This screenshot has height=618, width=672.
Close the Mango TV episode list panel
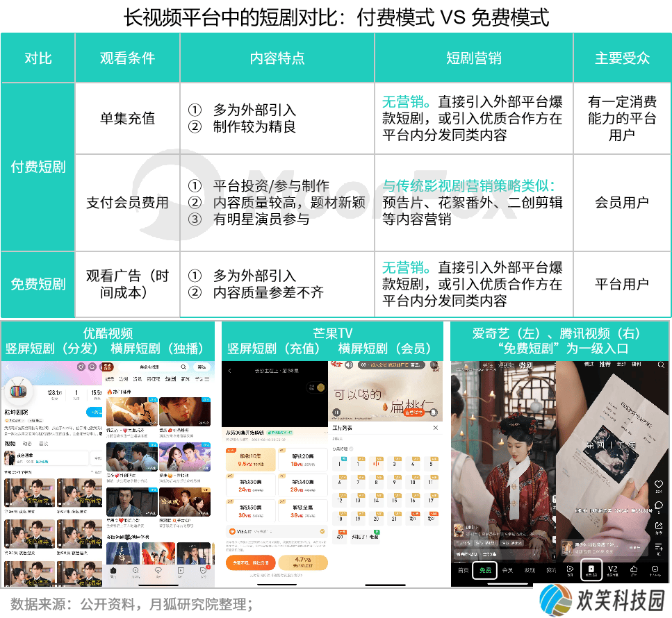(436, 428)
